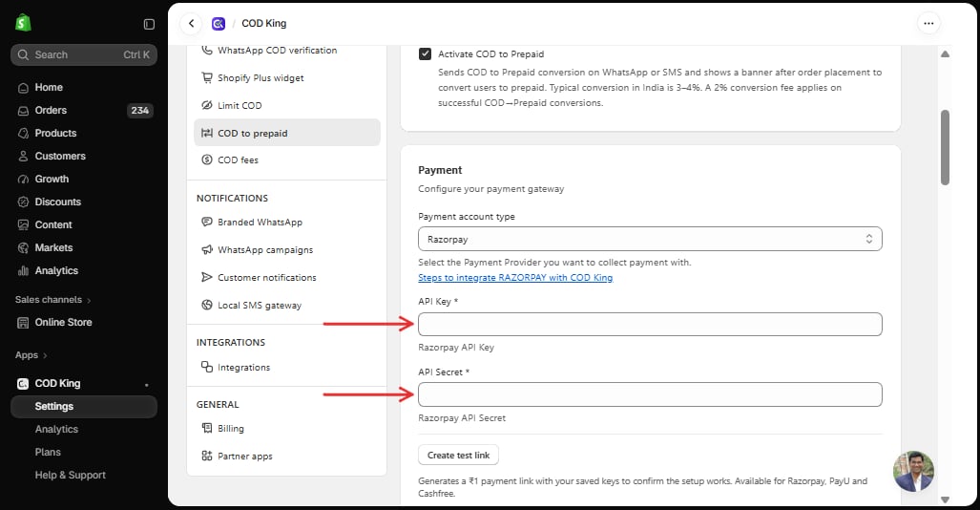Click the Create test link button
Screen dimensions: 980x510
(x=458, y=455)
